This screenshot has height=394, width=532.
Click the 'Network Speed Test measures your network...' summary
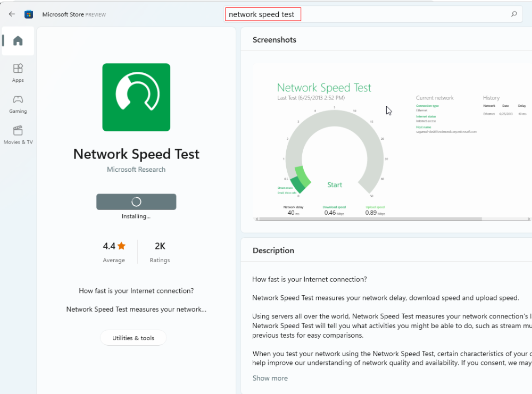pos(136,309)
